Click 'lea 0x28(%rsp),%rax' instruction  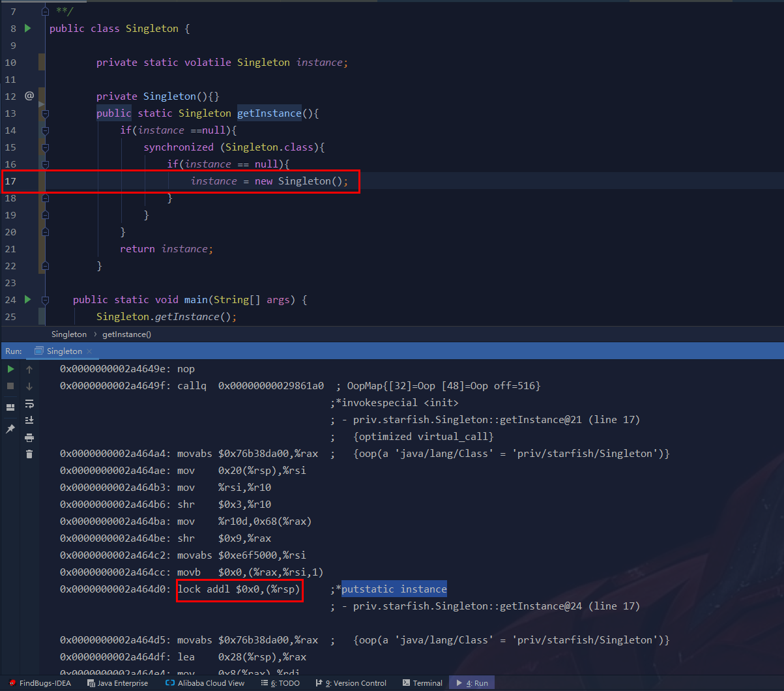[x=242, y=657]
